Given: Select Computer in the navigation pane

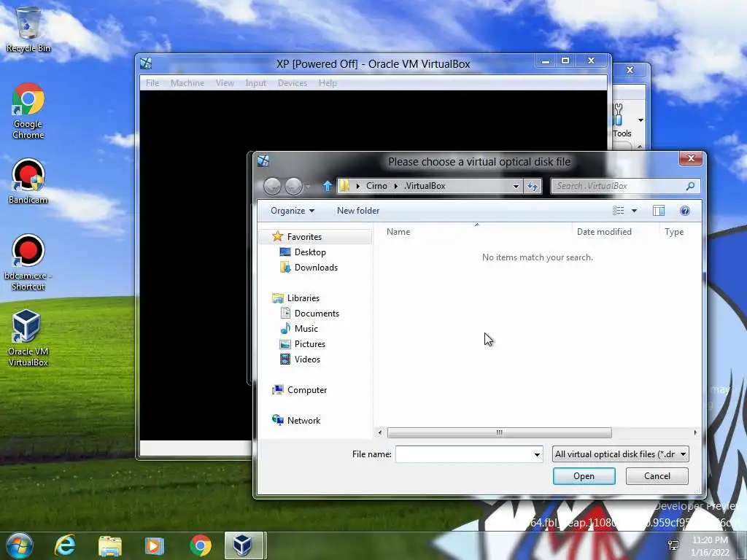Looking at the screenshot, I should 307,390.
